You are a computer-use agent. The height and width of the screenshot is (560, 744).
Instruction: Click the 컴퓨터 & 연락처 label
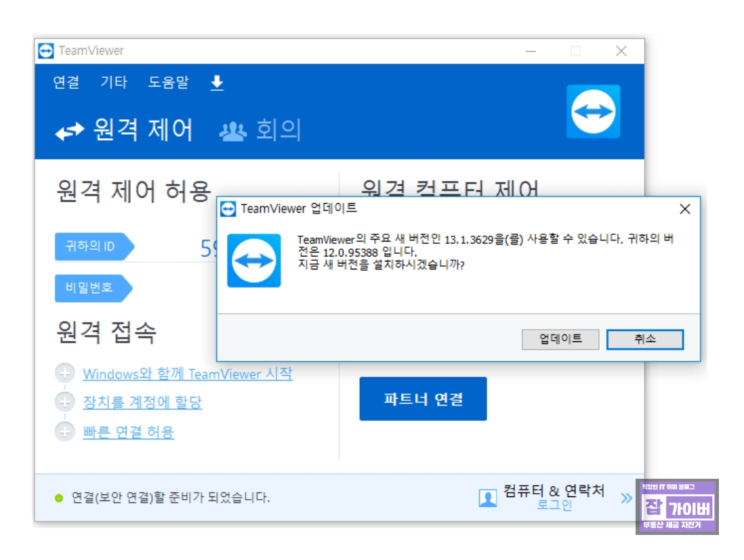[554, 490]
